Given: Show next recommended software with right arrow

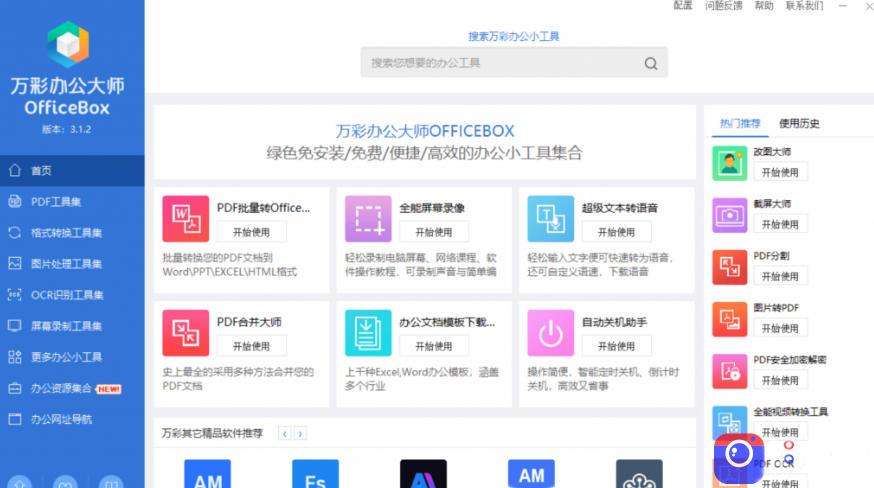Looking at the screenshot, I should [300, 433].
